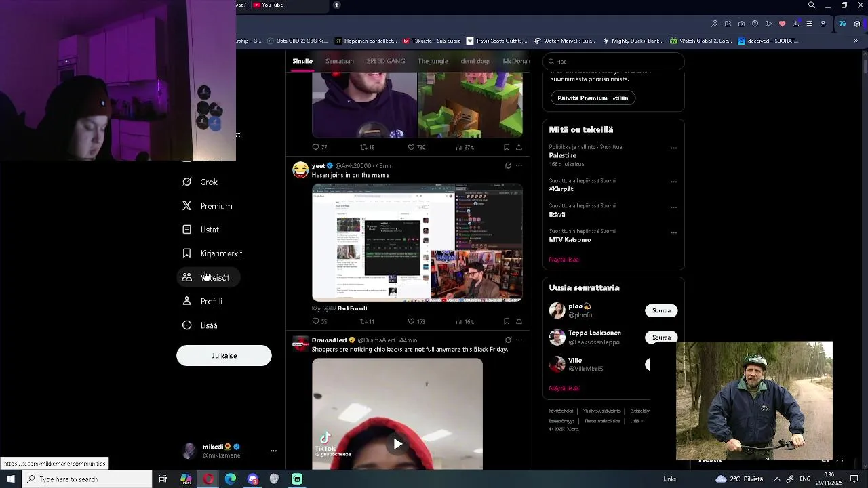Share yeet's post with the share icon
The height and width of the screenshot is (488, 868).
pyautogui.click(x=519, y=321)
